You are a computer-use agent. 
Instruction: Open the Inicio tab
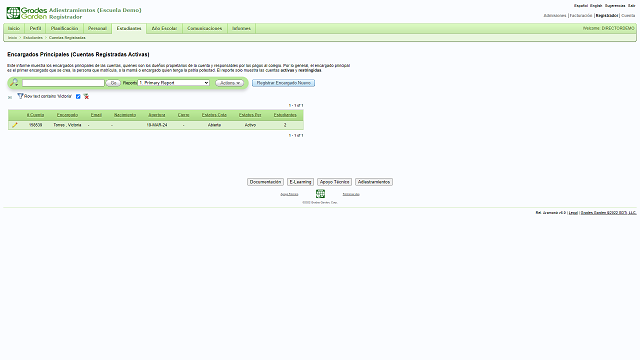coord(14,28)
